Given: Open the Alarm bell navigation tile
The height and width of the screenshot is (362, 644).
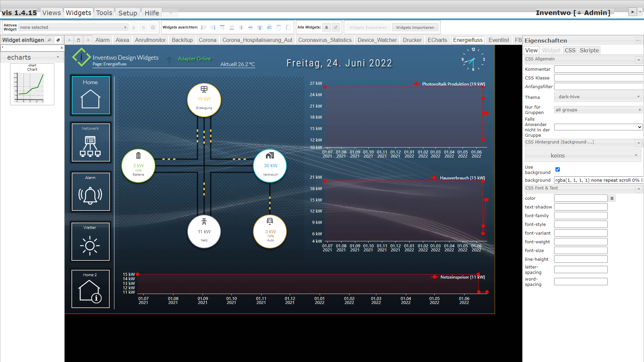Looking at the screenshot, I should (x=91, y=192).
